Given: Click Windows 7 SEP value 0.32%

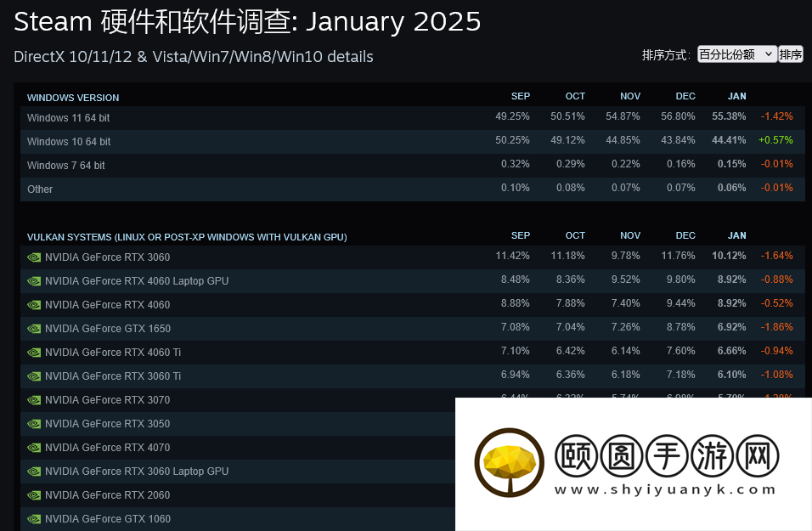Looking at the screenshot, I should pyautogui.click(x=516, y=164).
